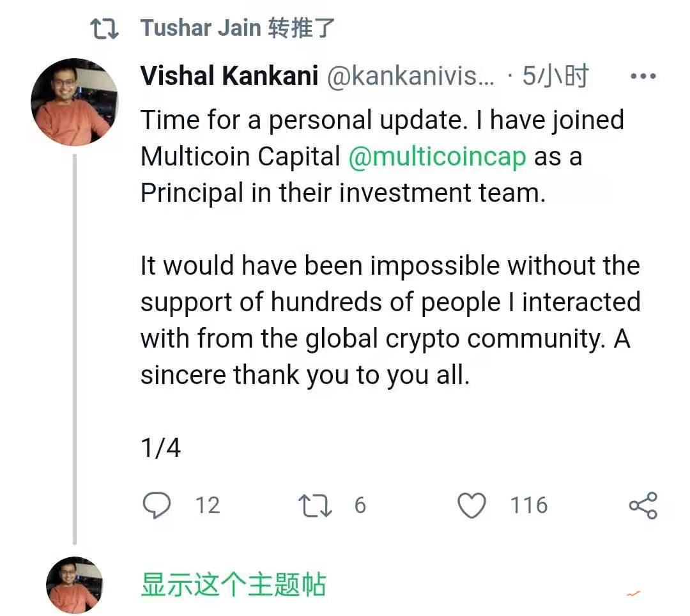Open the more options ellipsis menu
690x616 pixels.
(643, 75)
